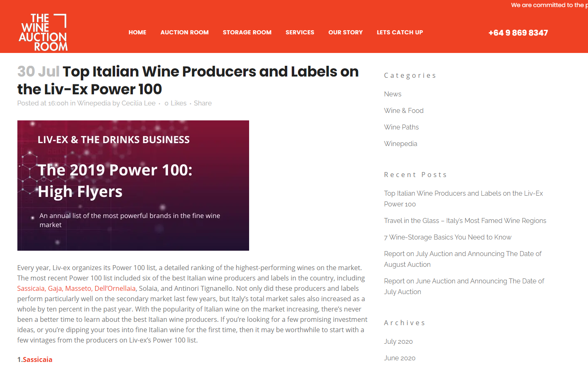The width and height of the screenshot is (588, 369).
Task: Open the Home menu item
Action: coord(137,32)
